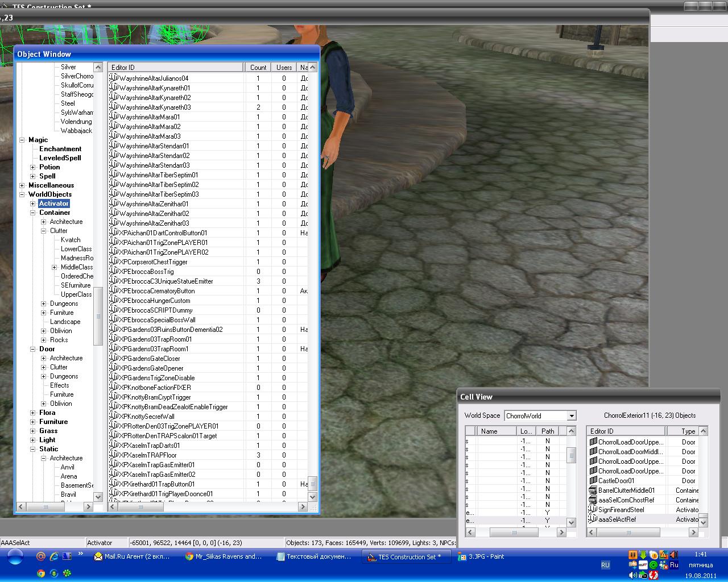Screen dimensions: 728x582
Task: Launch Internet Explorer from quick launch
Action: pos(54,556)
